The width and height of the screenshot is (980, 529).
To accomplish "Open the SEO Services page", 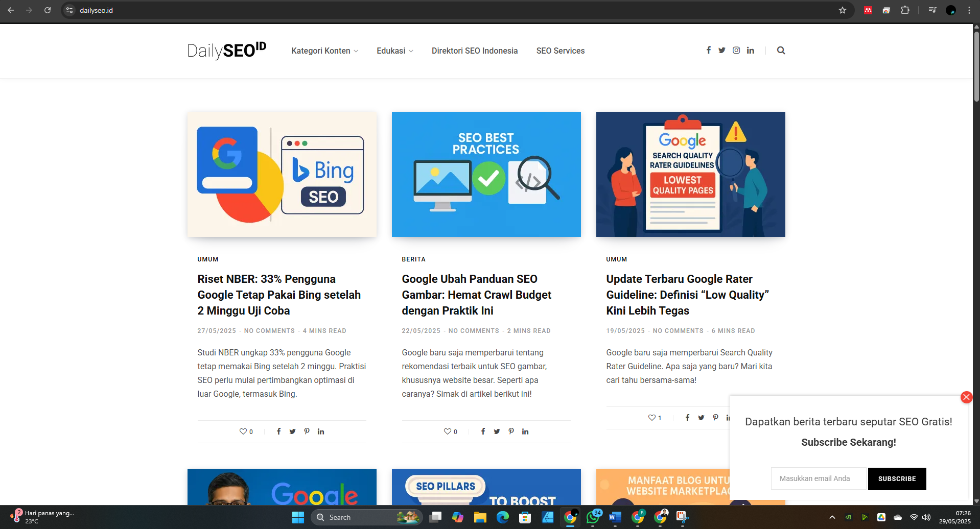I will click(x=561, y=51).
